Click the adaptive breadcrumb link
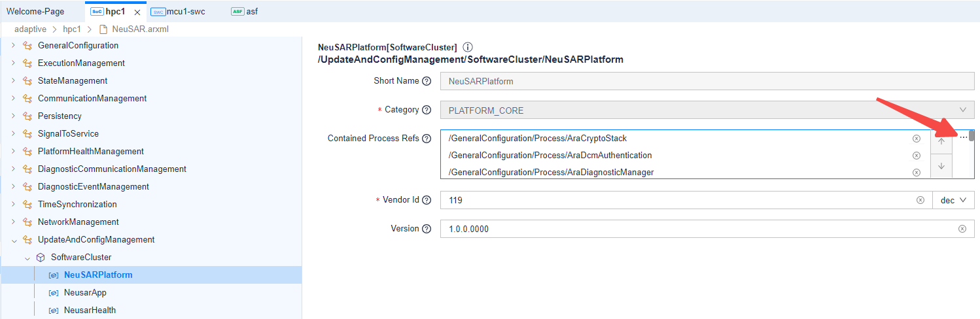980x319 pixels. click(x=30, y=29)
